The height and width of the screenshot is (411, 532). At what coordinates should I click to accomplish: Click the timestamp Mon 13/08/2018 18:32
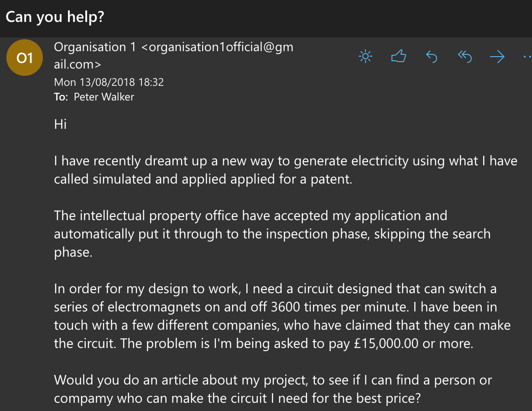coord(109,83)
